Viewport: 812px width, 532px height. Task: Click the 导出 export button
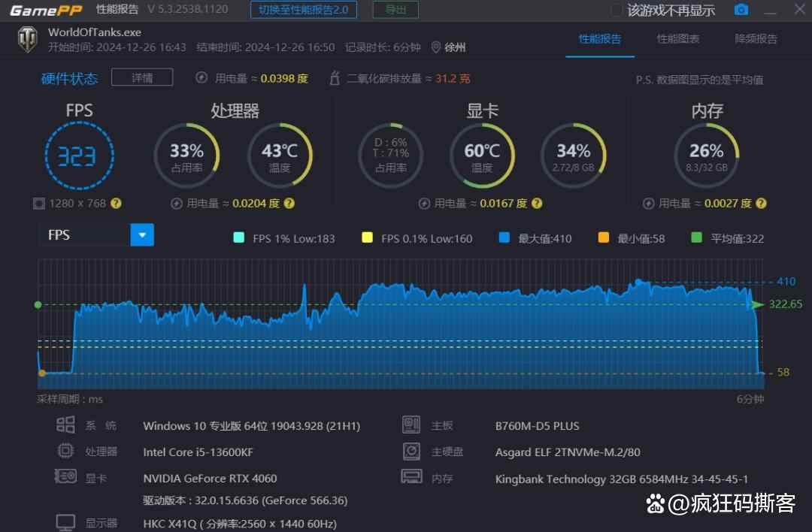(395, 10)
